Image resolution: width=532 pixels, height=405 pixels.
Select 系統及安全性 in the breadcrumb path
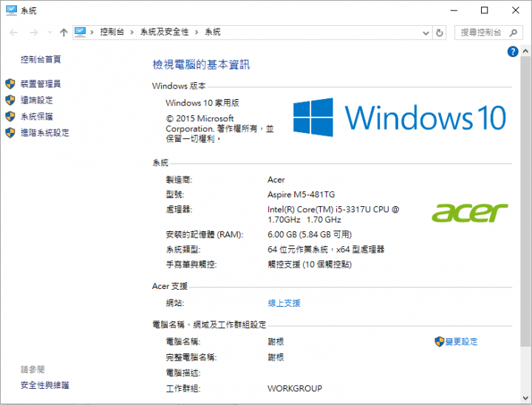tap(165, 33)
